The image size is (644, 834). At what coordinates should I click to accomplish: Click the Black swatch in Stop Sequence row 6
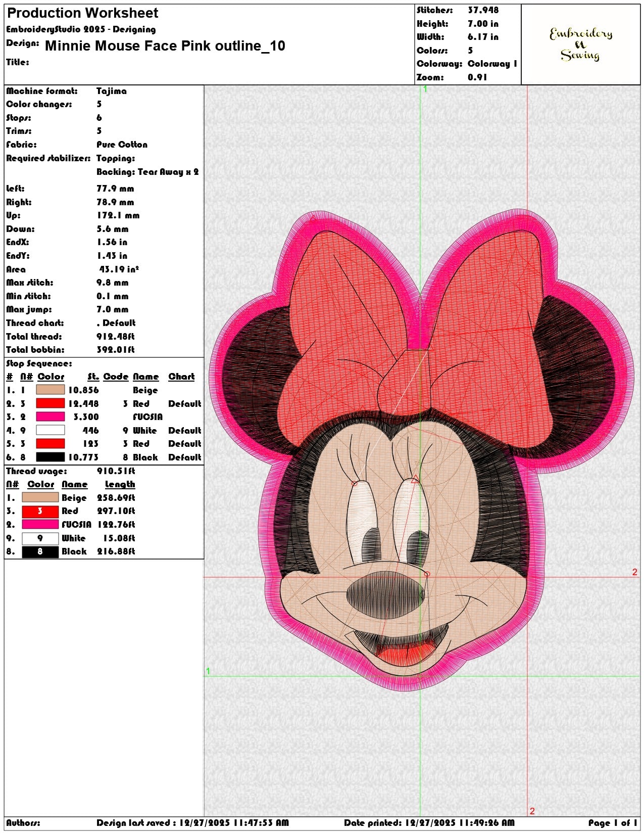pyautogui.click(x=51, y=457)
